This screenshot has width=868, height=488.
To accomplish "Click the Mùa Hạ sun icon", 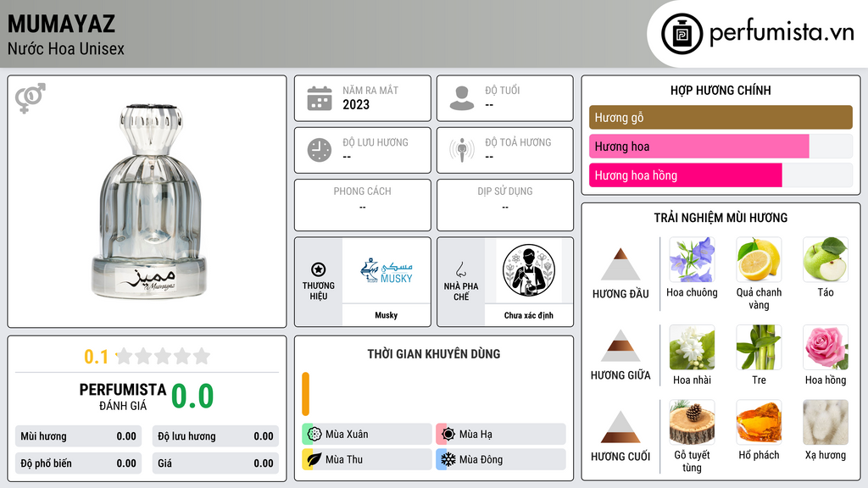I will point(448,435).
